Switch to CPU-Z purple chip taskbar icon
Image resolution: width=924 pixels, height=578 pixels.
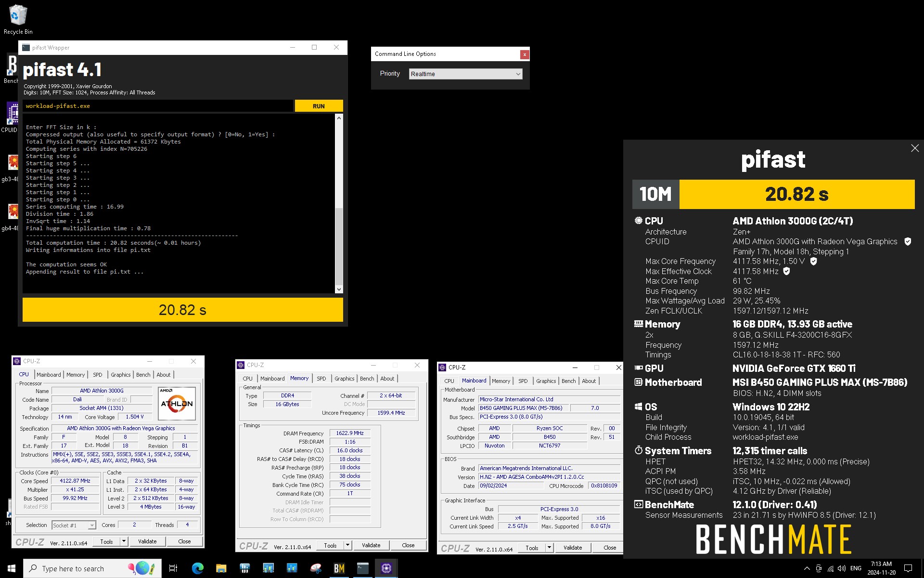point(386,568)
